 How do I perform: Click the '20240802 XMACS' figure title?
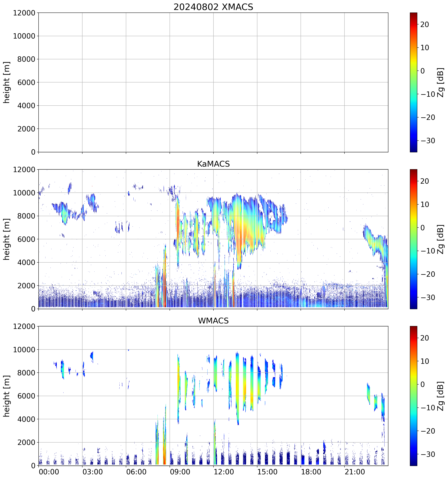coord(213,7)
